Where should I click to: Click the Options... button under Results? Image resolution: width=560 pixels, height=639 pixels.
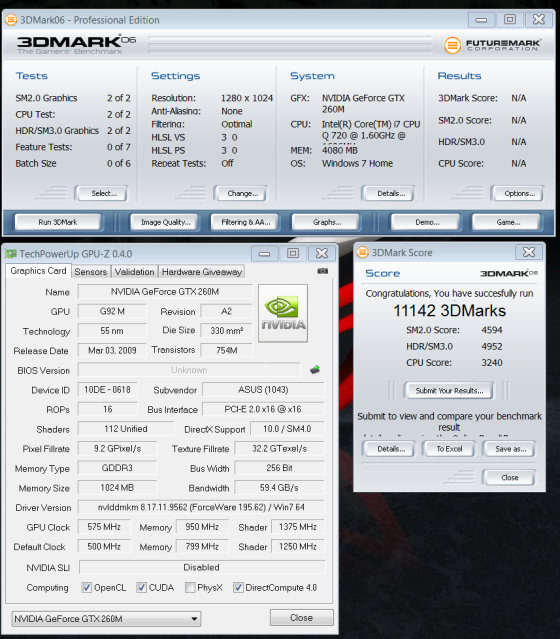(518, 193)
